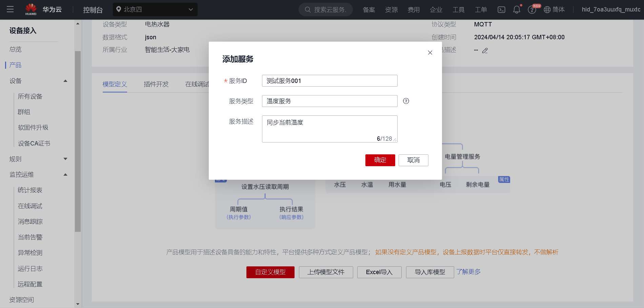Edit product description with pencil icon
The height and width of the screenshot is (308, 644).
tap(485, 50)
